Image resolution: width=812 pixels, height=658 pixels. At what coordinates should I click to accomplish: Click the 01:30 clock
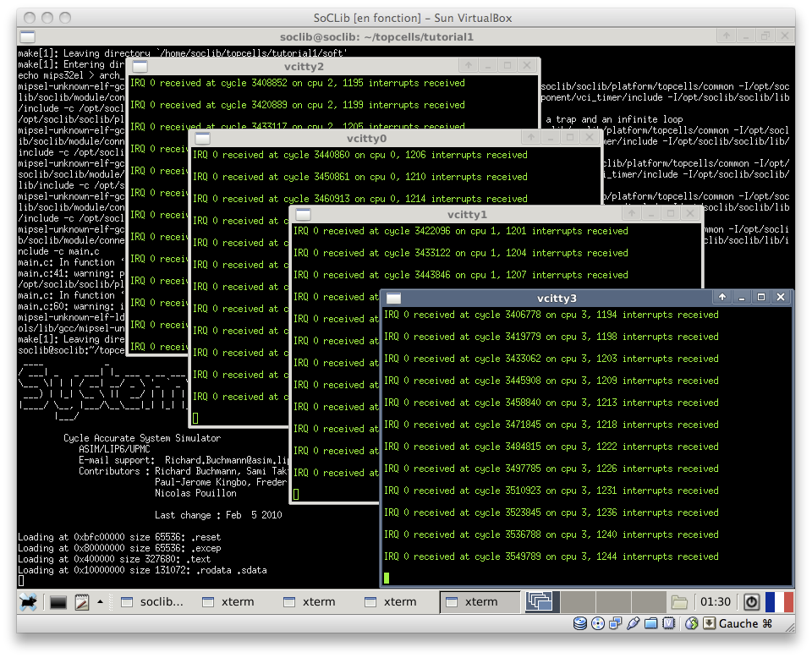tap(716, 601)
